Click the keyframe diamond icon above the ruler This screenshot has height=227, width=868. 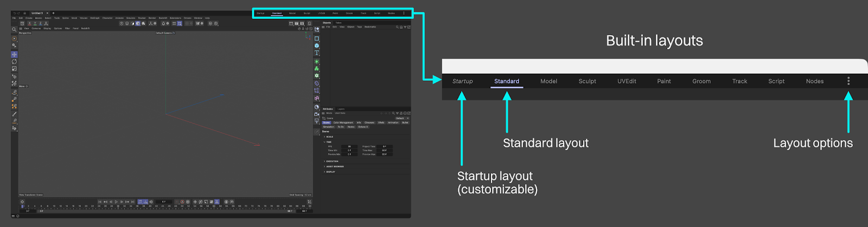(22, 202)
